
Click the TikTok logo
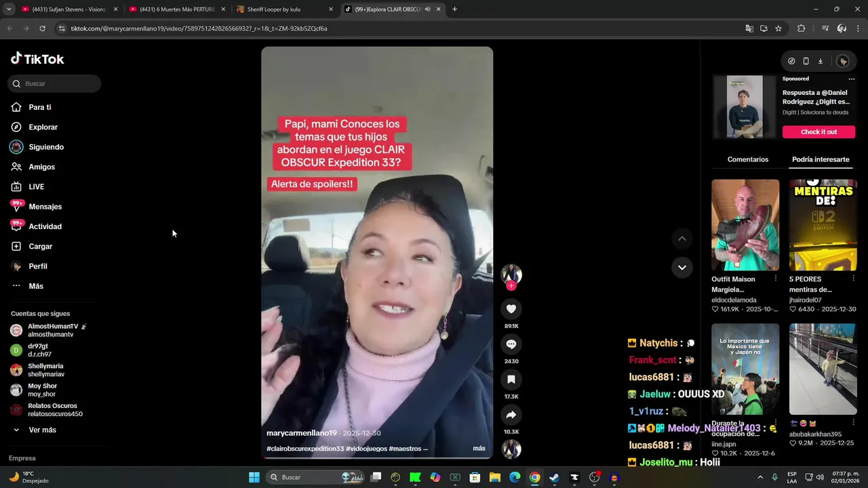click(37, 59)
